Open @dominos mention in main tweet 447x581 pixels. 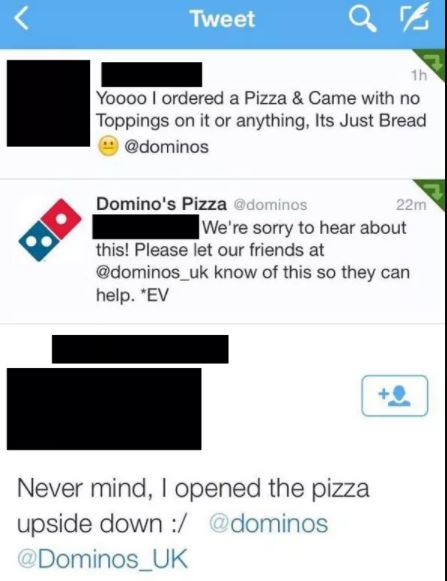point(268,523)
